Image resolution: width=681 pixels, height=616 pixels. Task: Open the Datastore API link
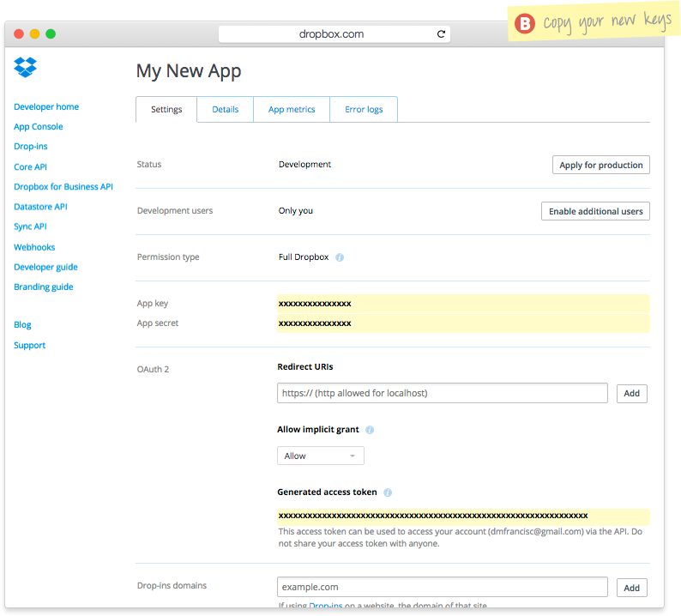[40, 207]
